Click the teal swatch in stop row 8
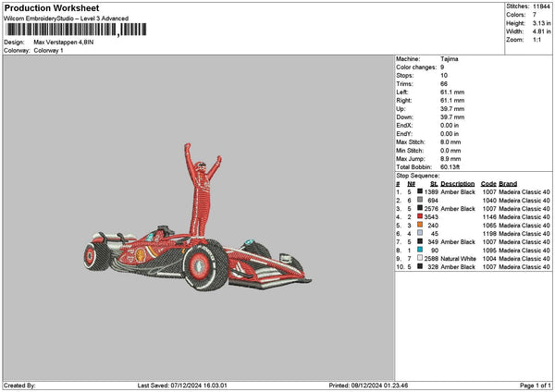Image resolution: width=555 pixels, height=392 pixels. coord(420,250)
